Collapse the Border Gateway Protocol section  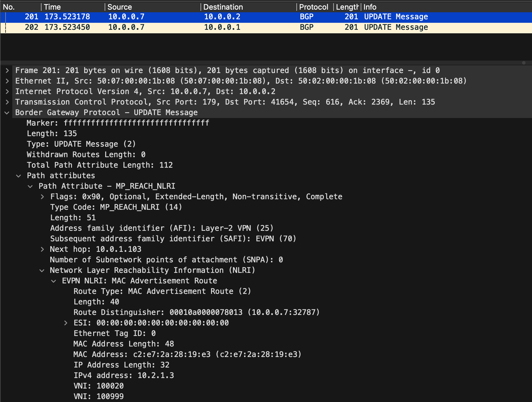click(x=7, y=112)
